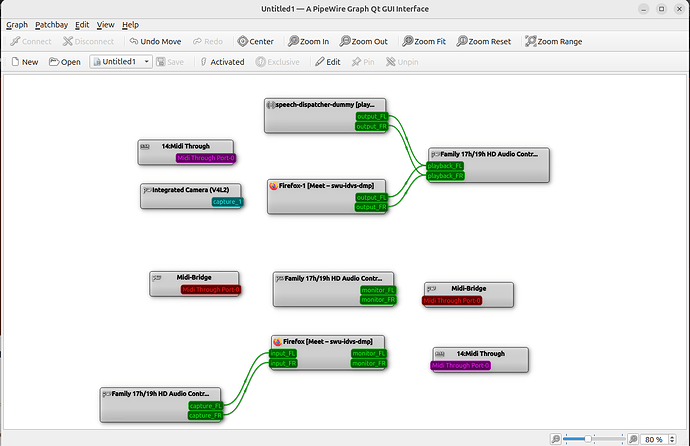This screenshot has height=446, width=690.
Task: Click the playback_FL port on Family 17h/19h node
Action: (446, 165)
